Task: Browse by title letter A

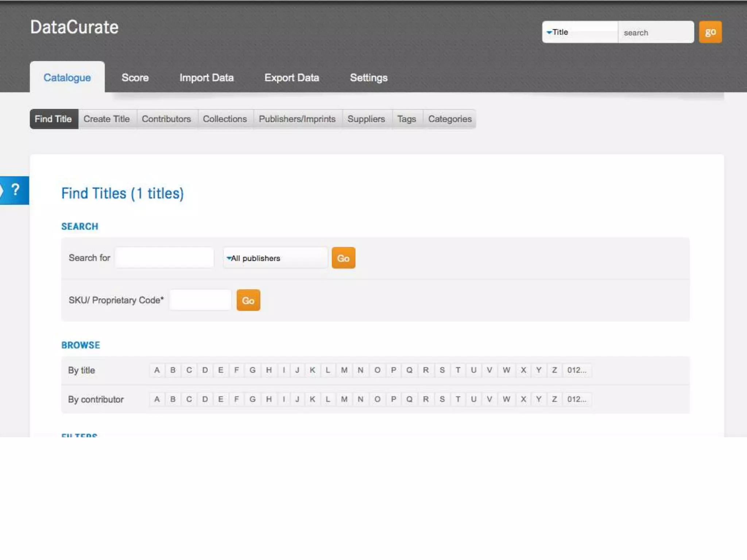Action: pyautogui.click(x=157, y=370)
